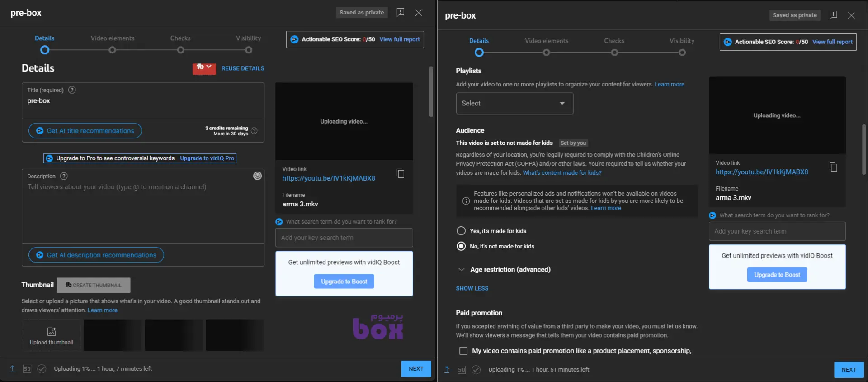
Task: Click the title help question mark icon
Action: (x=72, y=90)
